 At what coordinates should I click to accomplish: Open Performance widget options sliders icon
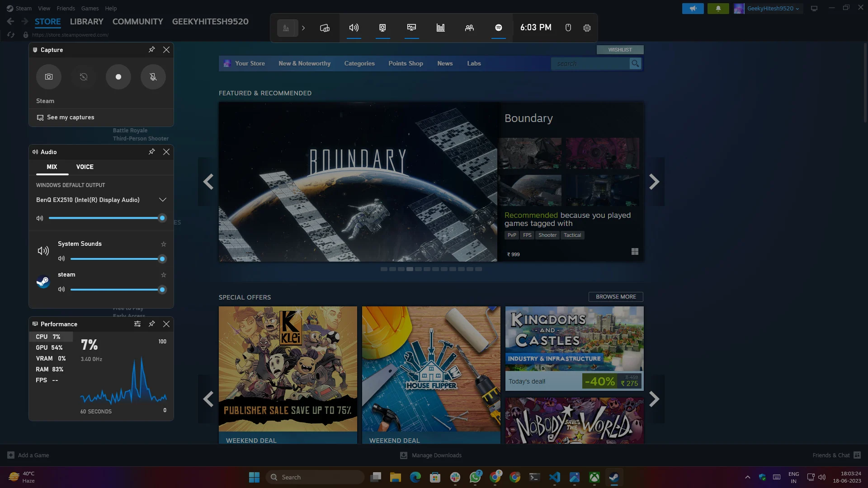[137, 324]
